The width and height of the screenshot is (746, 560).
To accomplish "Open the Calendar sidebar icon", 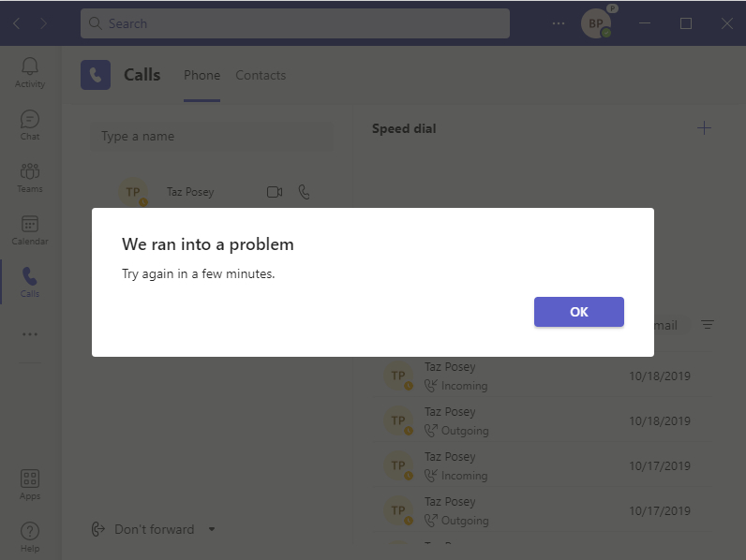I will [29, 230].
